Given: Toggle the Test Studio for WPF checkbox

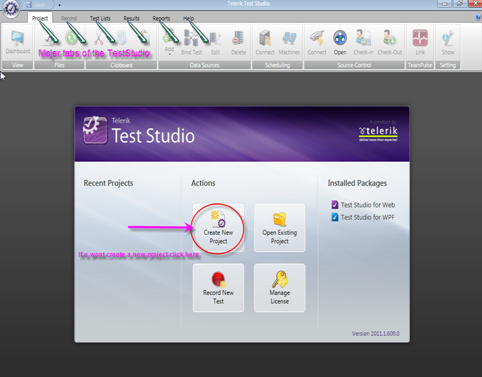Looking at the screenshot, I should (x=335, y=217).
